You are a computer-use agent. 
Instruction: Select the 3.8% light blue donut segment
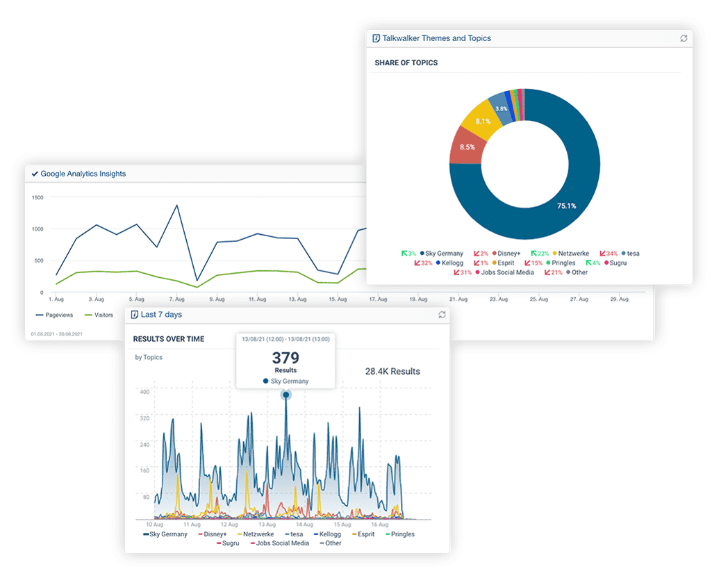coord(501,109)
